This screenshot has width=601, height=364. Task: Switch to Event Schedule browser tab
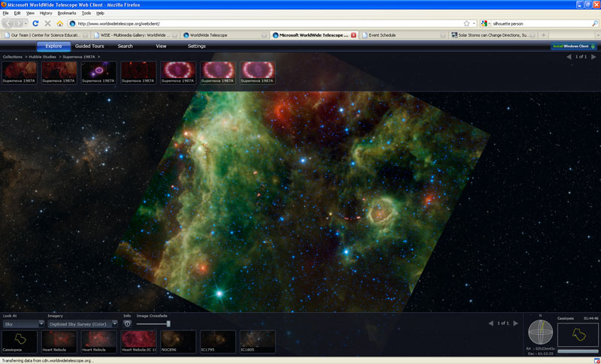tap(403, 35)
